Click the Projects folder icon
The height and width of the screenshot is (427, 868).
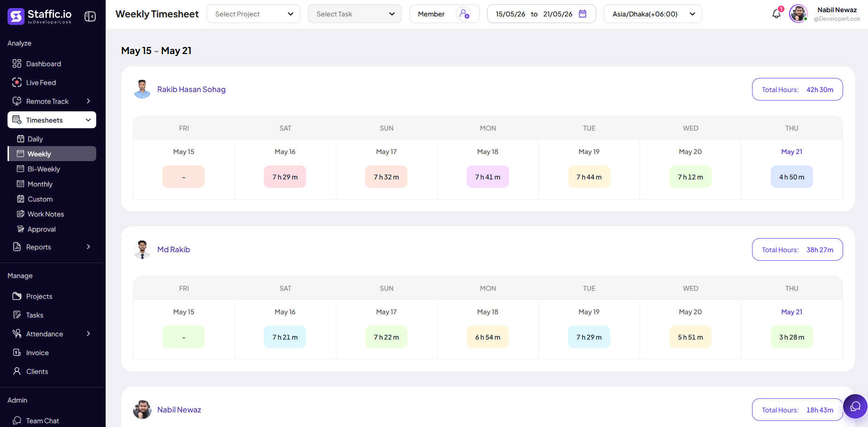(x=17, y=296)
